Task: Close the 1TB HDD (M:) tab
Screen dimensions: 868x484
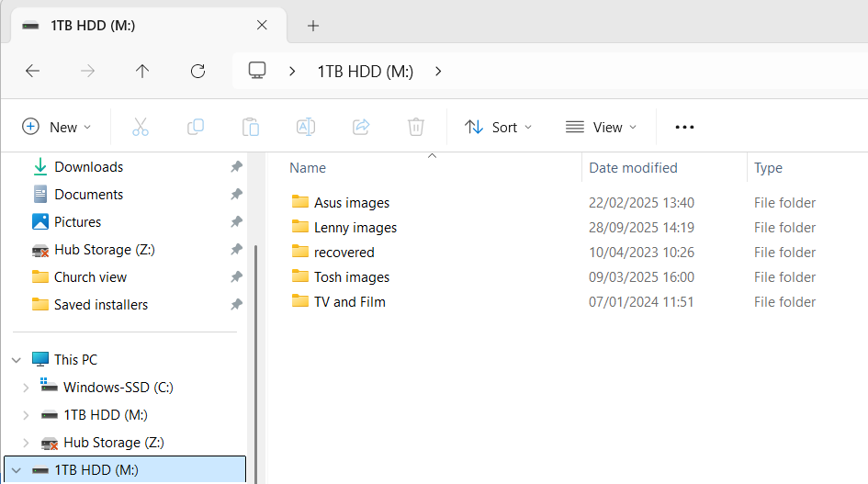Action: 262,25
